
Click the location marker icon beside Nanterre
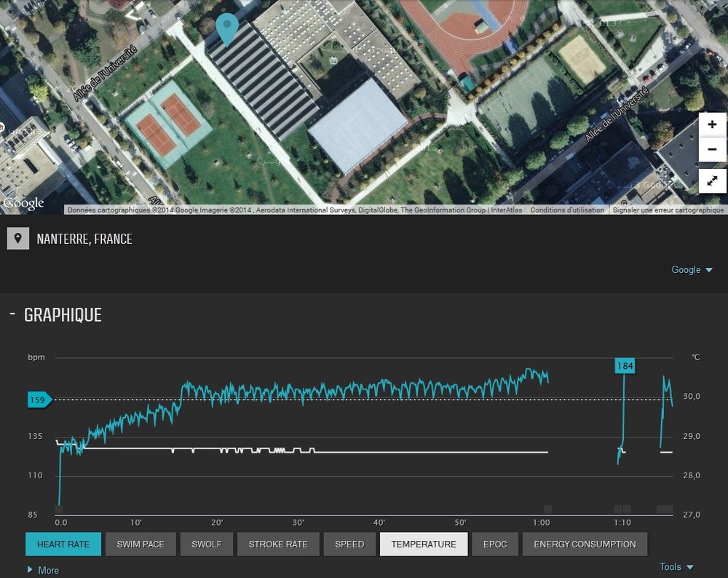(x=18, y=239)
